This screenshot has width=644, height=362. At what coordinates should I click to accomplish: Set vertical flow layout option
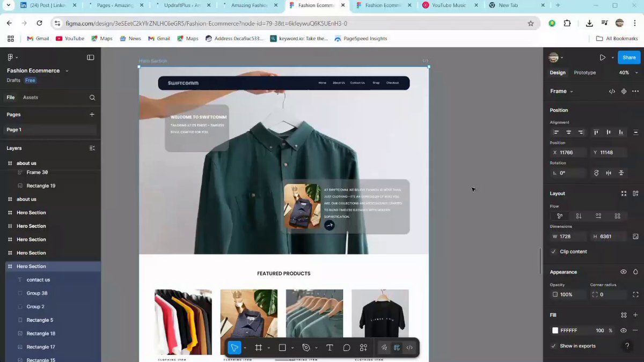point(579,216)
